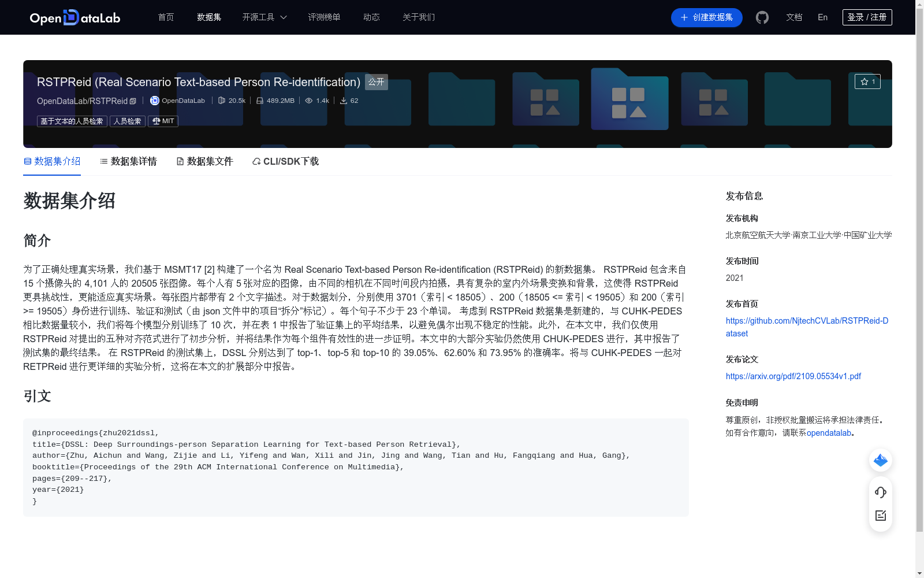Screen dimensions: 924x578
Task: Open the feedback edit icon
Action: click(881, 516)
